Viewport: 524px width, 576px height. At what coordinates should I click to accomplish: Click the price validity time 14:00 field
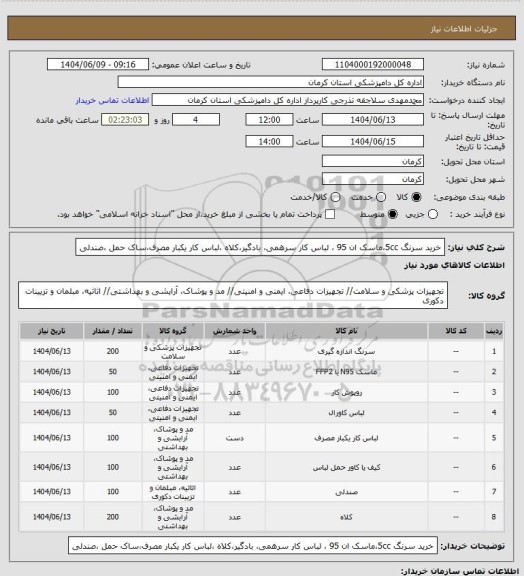click(269, 141)
